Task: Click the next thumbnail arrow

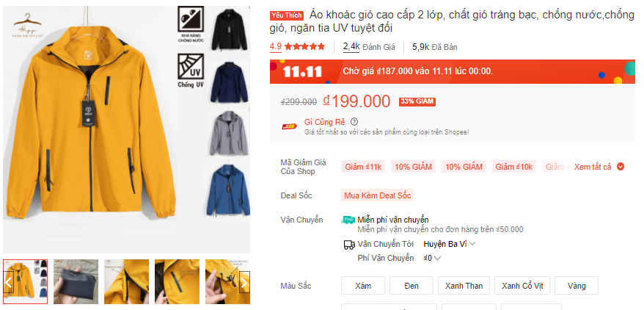Action: 244,282
